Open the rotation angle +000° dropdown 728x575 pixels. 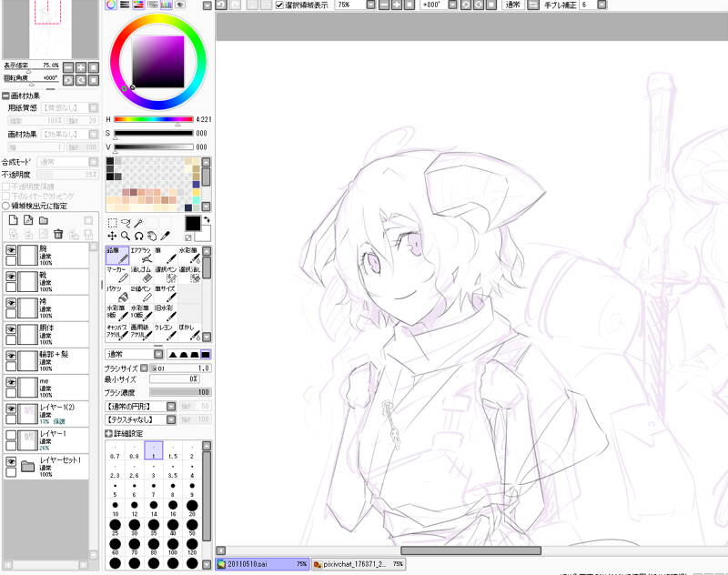[452, 5]
